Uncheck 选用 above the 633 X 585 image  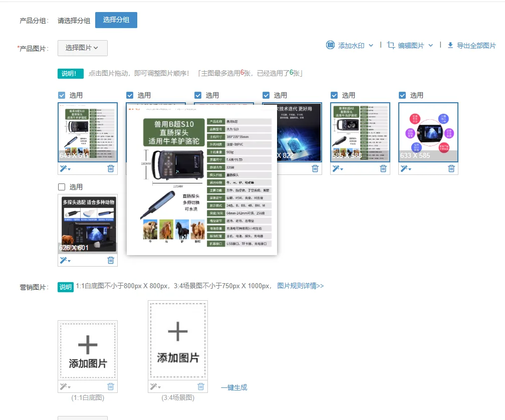402,95
